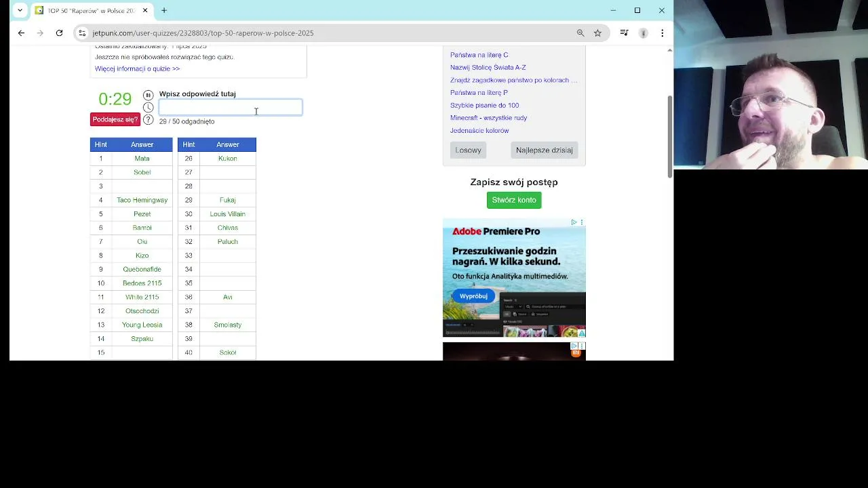Click the Fukaj answer cell
The width and height of the screenshot is (868, 488).
(227, 200)
